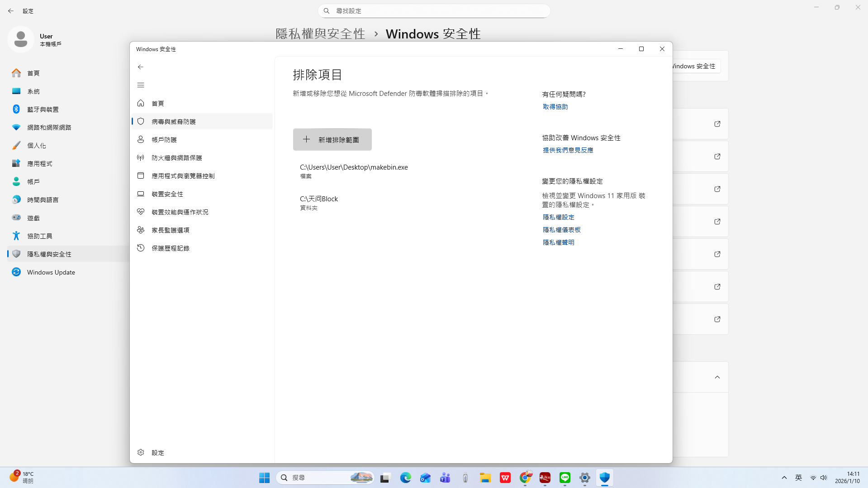The image size is (868, 488).
Task: Open WPS Office from the taskbar
Action: point(505,478)
